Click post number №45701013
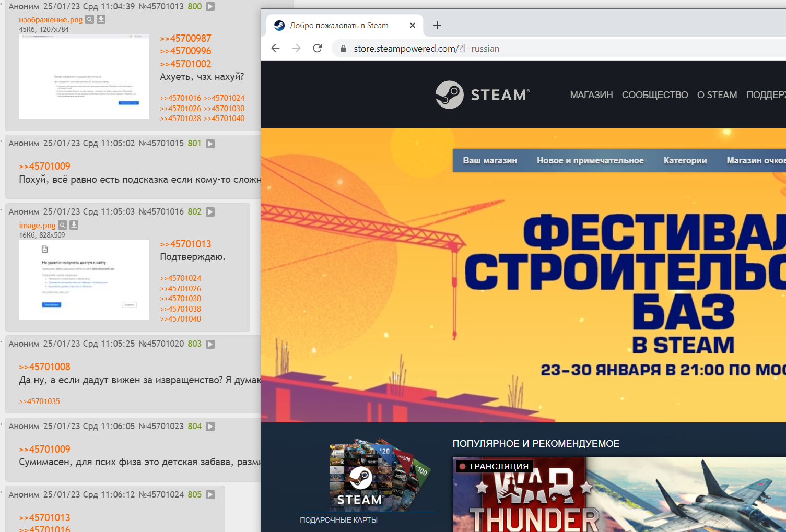The height and width of the screenshot is (532, 786). [x=161, y=7]
